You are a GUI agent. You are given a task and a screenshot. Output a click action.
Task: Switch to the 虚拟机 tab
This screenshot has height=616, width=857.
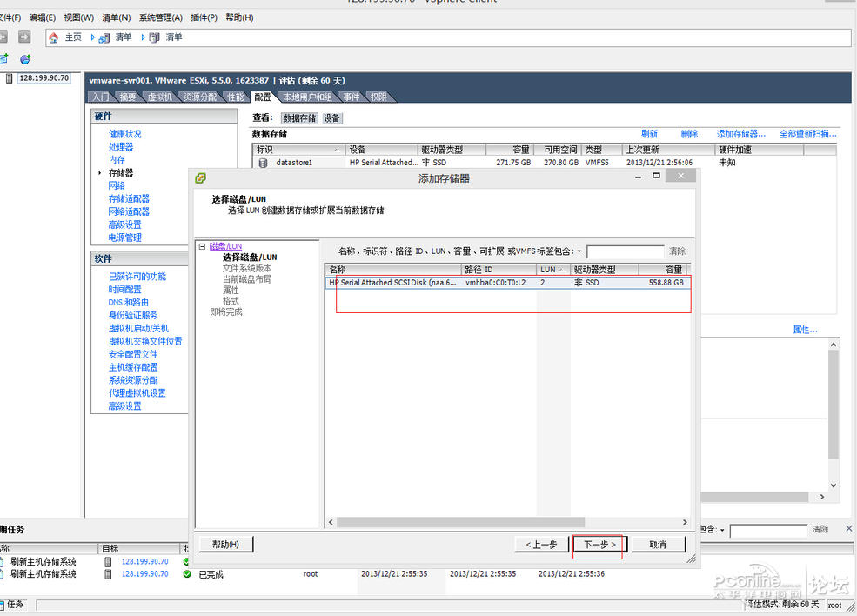pos(159,97)
